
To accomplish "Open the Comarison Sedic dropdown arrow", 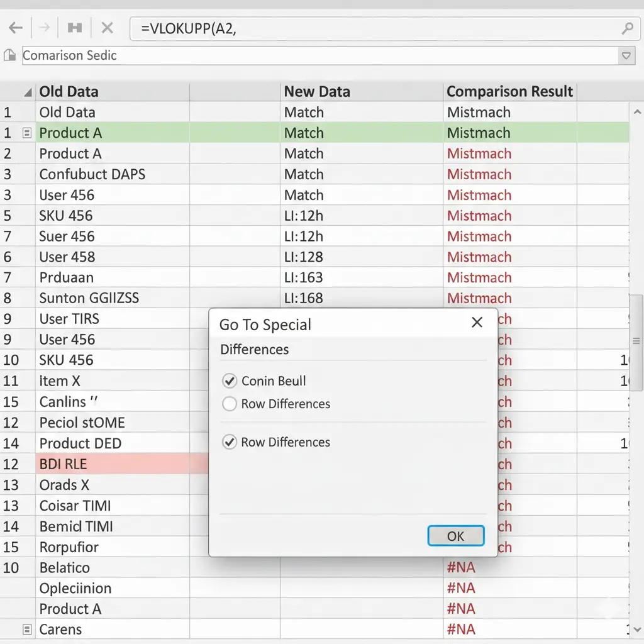I will (x=626, y=55).
